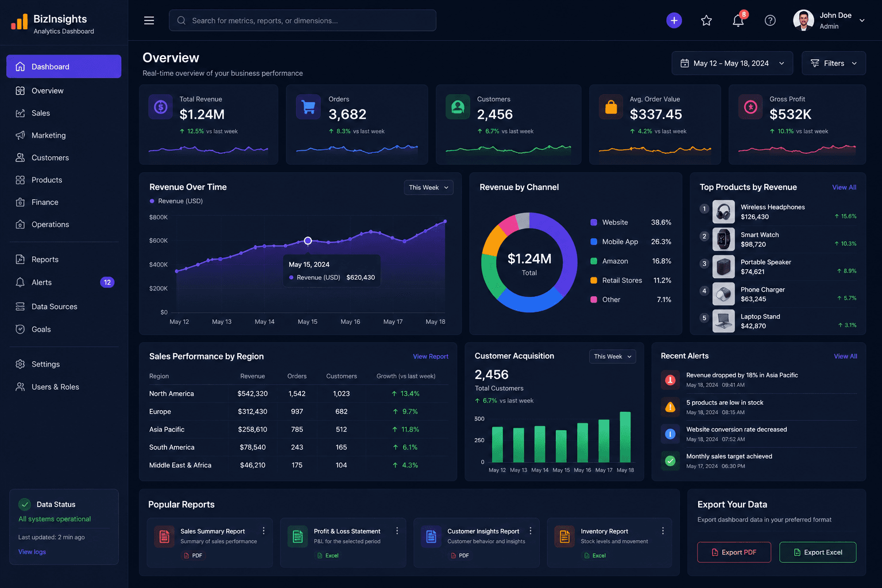Screen dimensions: 882x588
Task: Click the BizInsights bar chart logo
Action: (19, 22)
